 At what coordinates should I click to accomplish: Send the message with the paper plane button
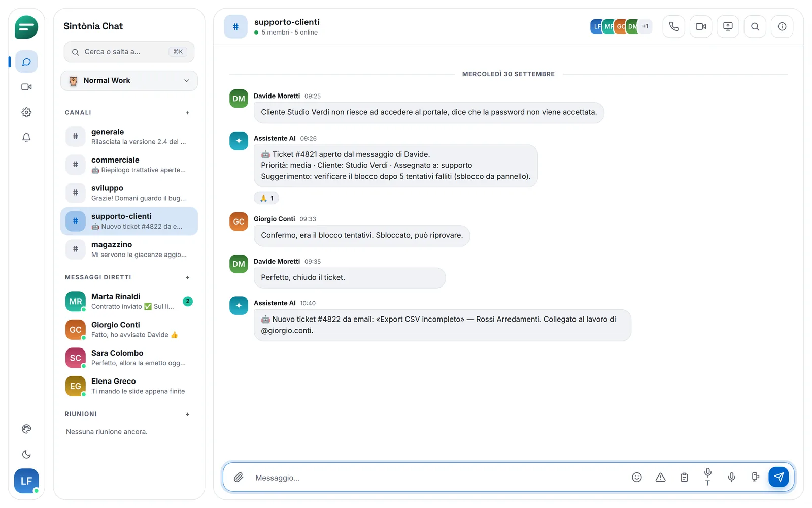(x=779, y=477)
